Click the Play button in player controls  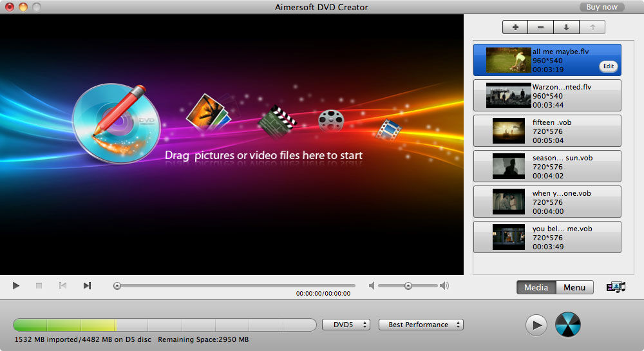click(16, 285)
